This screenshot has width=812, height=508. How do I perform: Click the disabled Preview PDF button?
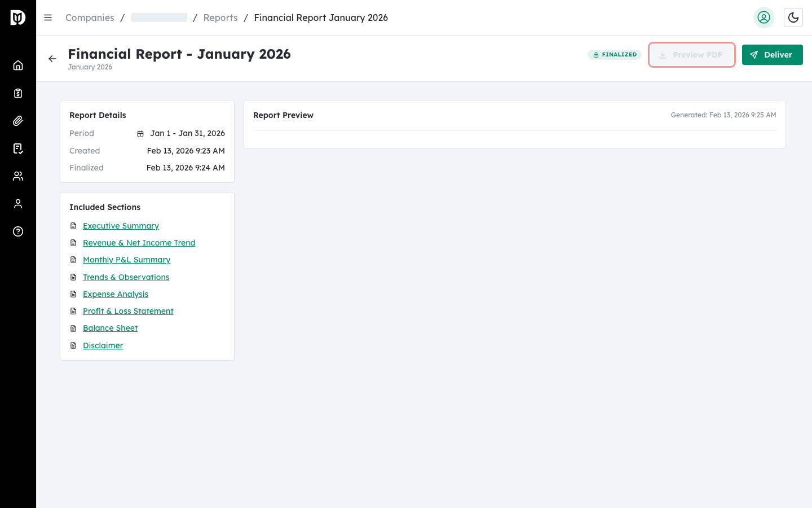point(692,55)
